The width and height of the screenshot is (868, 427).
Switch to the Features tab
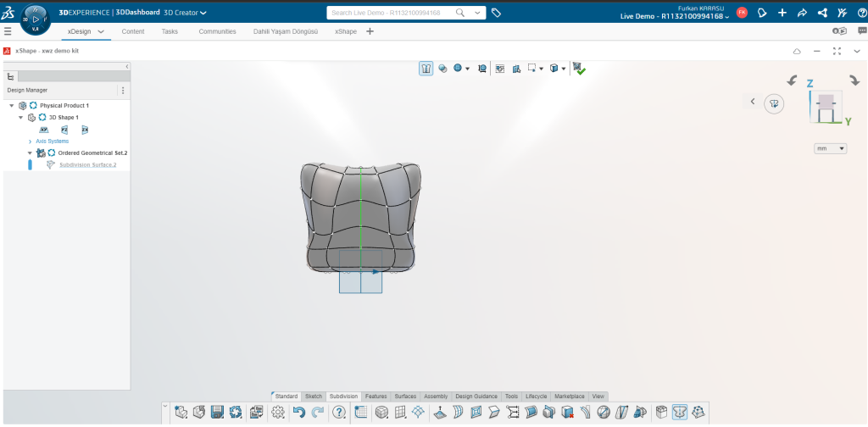click(x=376, y=396)
